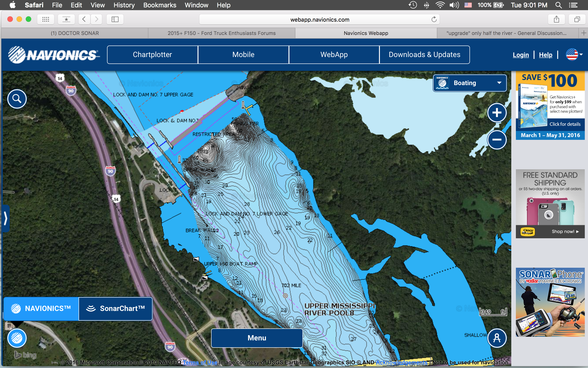Click the LOCK & DAM NO.7 label

coord(178,121)
